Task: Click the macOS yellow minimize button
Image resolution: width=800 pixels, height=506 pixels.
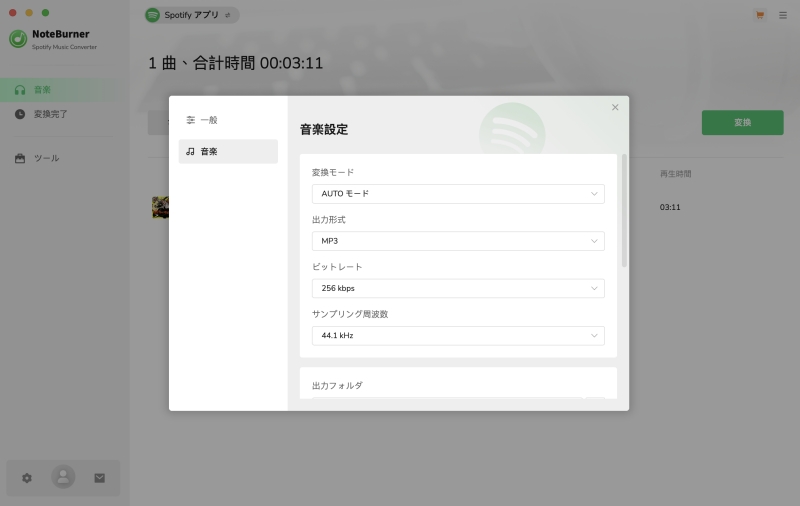Action: point(29,12)
